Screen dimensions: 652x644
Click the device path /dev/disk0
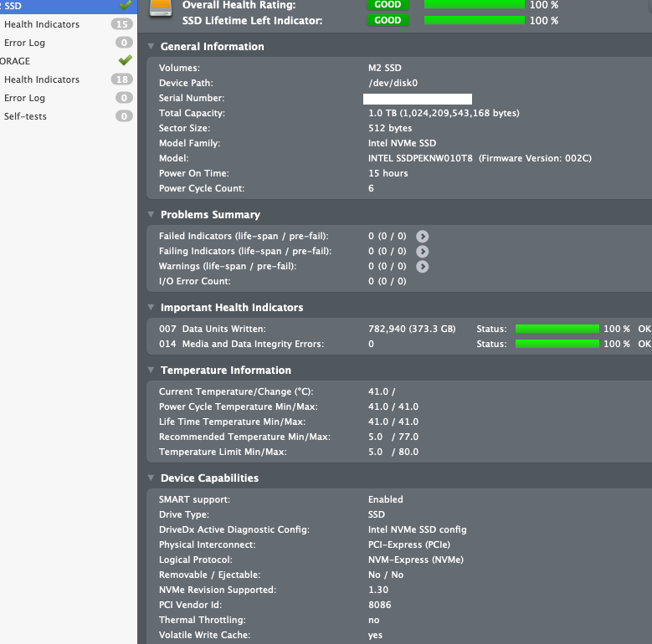pos(393,83)
